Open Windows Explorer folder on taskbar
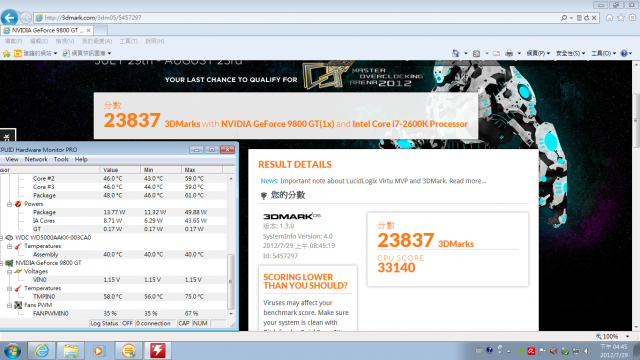The image size is (640, 360). 70,351
